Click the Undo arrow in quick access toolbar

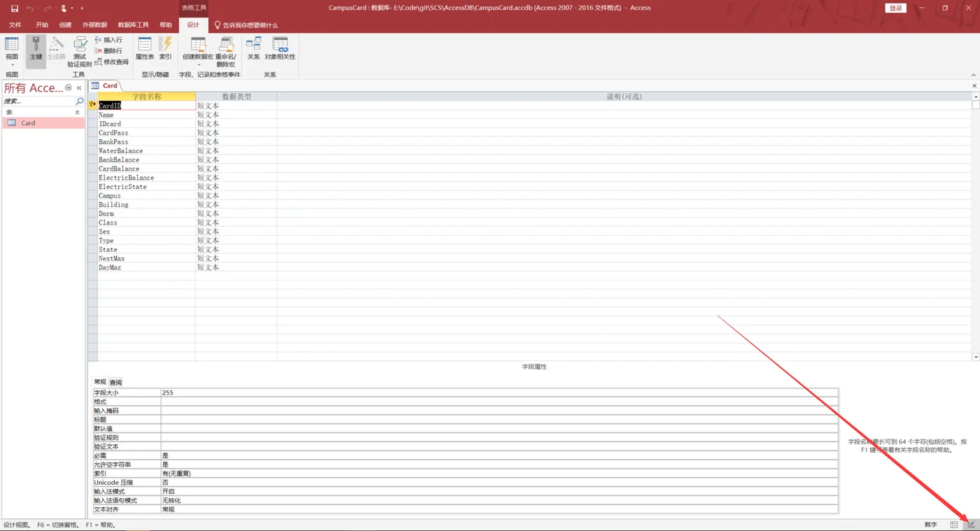coord(29,8)
